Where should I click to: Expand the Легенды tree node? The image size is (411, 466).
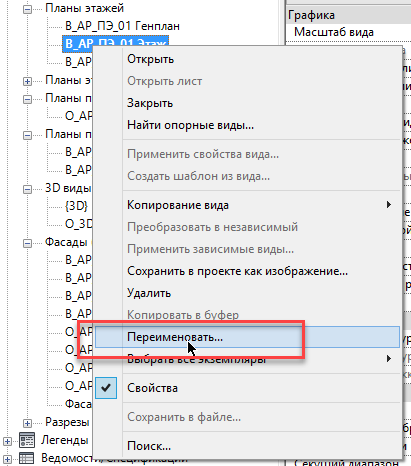click(7, 441)
